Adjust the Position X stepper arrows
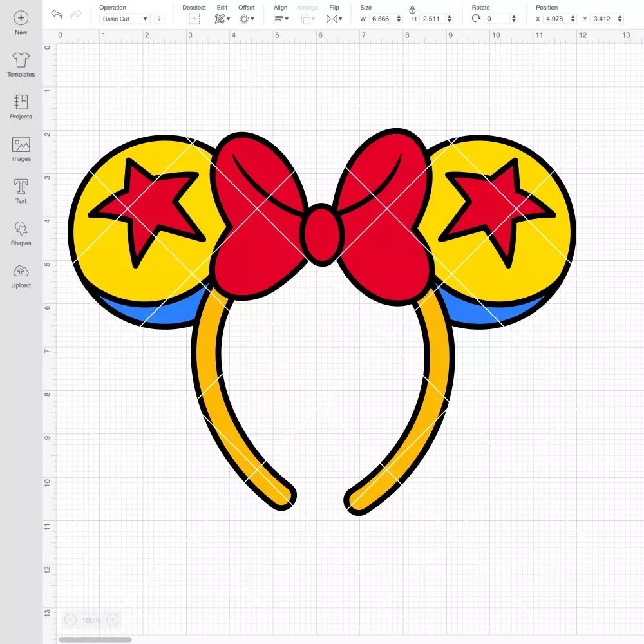This screenshot has width=644, height=644. pos(573,19)
